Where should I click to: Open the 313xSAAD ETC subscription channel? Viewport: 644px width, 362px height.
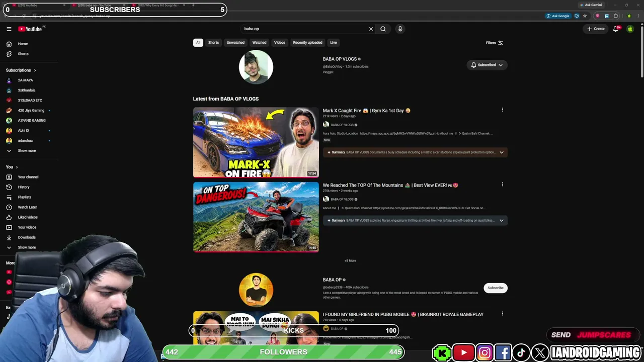tap(30, 101)
